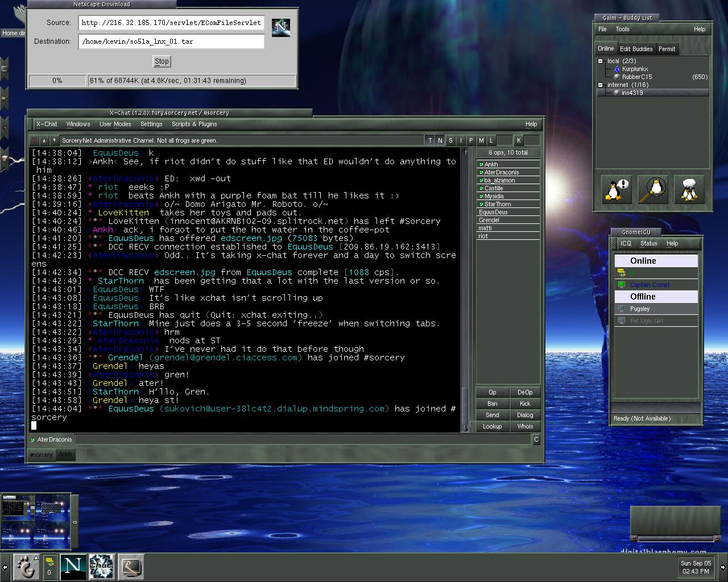Click the Source URL field in Netscape Download

[171, 23]
